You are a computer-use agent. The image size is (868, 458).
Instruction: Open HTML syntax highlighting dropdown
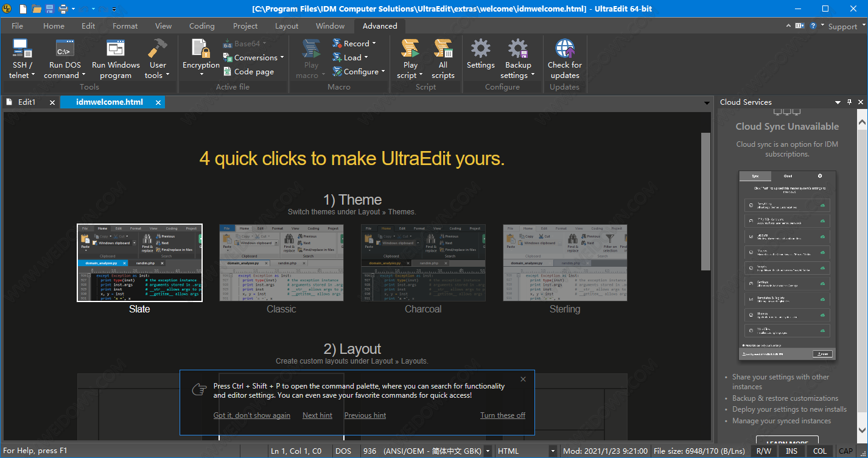click(553, 451)
